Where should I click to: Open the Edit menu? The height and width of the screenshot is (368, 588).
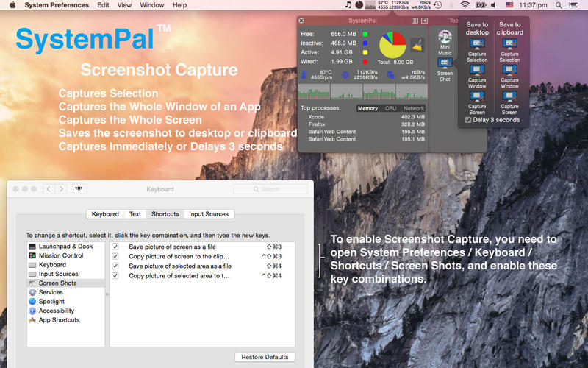pos(103,5)
